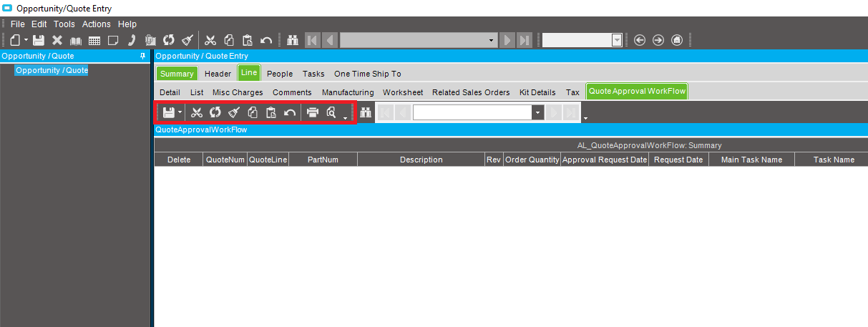
Task: Click binoculars search icon in main toolbar
Action: point(293,40)
